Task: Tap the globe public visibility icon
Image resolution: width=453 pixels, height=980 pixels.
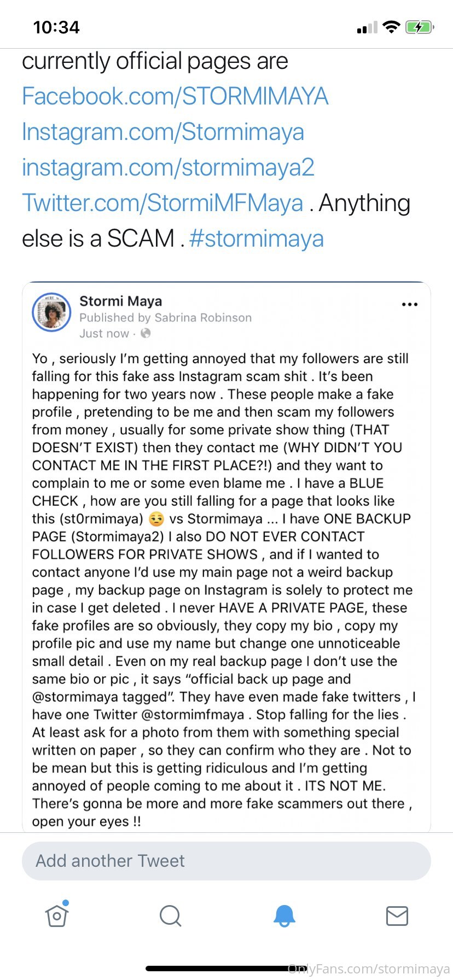Action: click(x=146, y=334)
